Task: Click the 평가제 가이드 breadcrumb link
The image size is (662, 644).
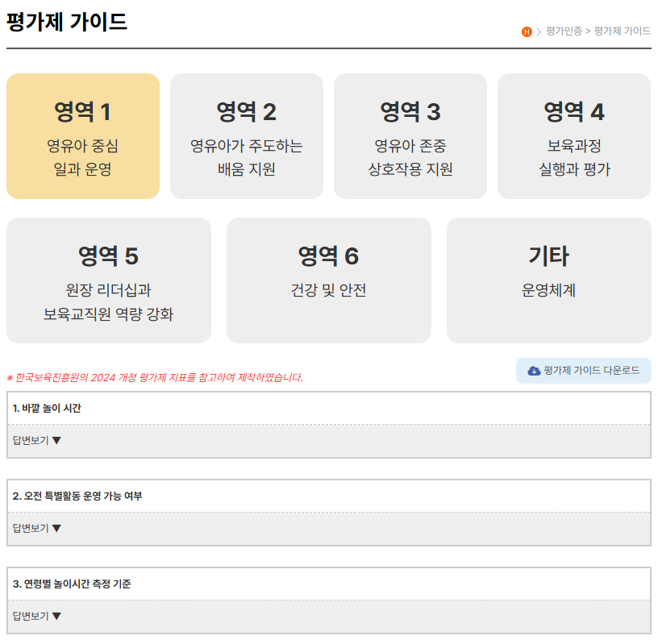Action: (622, 31)
